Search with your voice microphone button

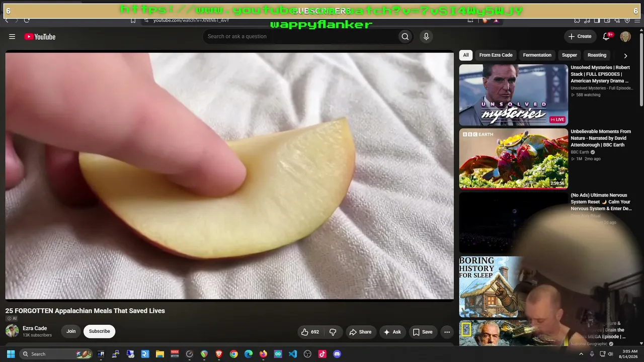[426, 36]
